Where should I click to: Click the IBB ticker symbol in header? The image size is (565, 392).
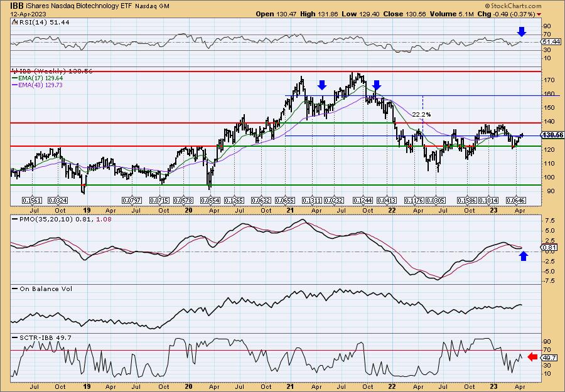pos(16,6)
